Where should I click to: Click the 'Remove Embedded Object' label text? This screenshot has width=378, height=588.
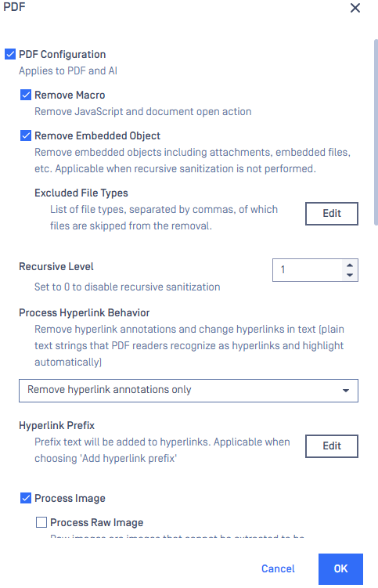coord(98,135)
